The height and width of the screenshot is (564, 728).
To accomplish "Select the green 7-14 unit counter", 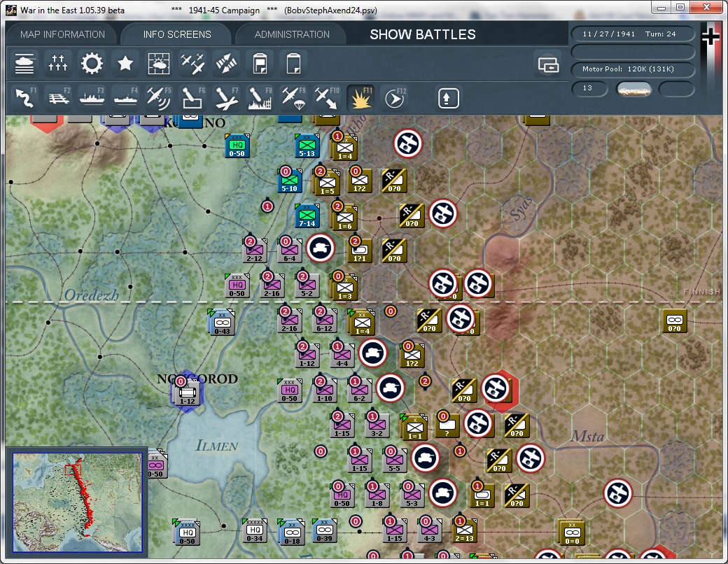I will [307, 216].
